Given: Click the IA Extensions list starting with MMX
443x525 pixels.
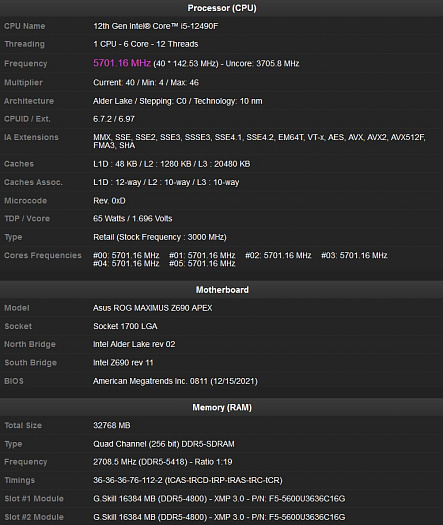Looking at the screenshot, I should click(259, 141).
